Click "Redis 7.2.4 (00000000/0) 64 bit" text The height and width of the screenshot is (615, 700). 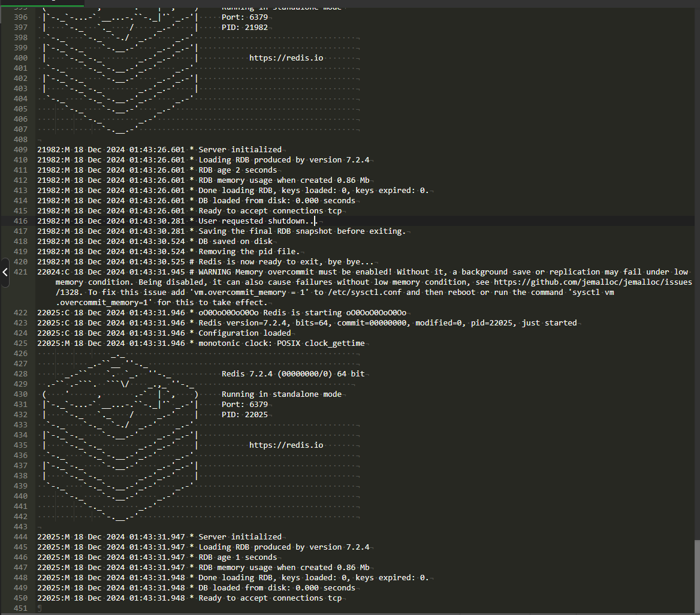click(x=293, y=374)
